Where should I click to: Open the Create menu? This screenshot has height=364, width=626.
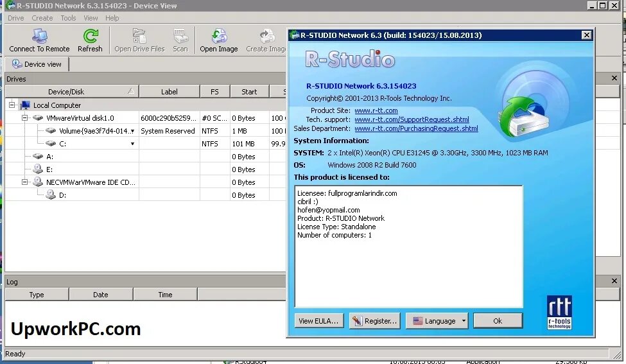[x=42, y=18]
